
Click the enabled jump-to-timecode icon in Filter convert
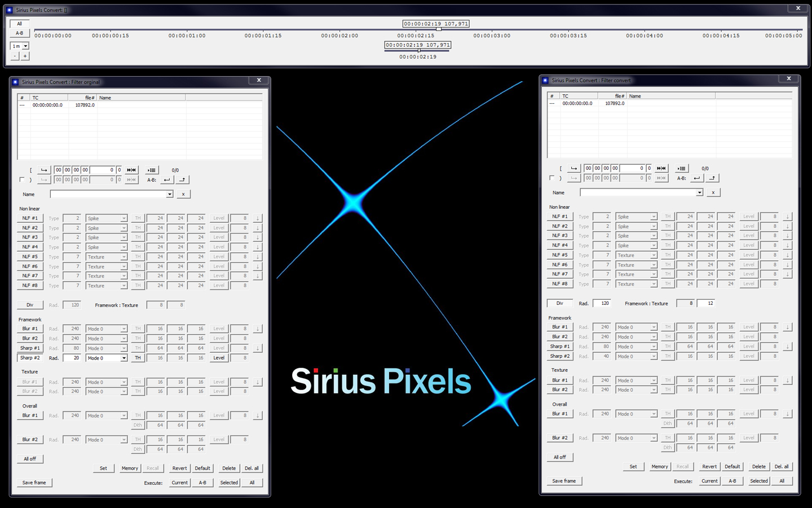point(661,168)
